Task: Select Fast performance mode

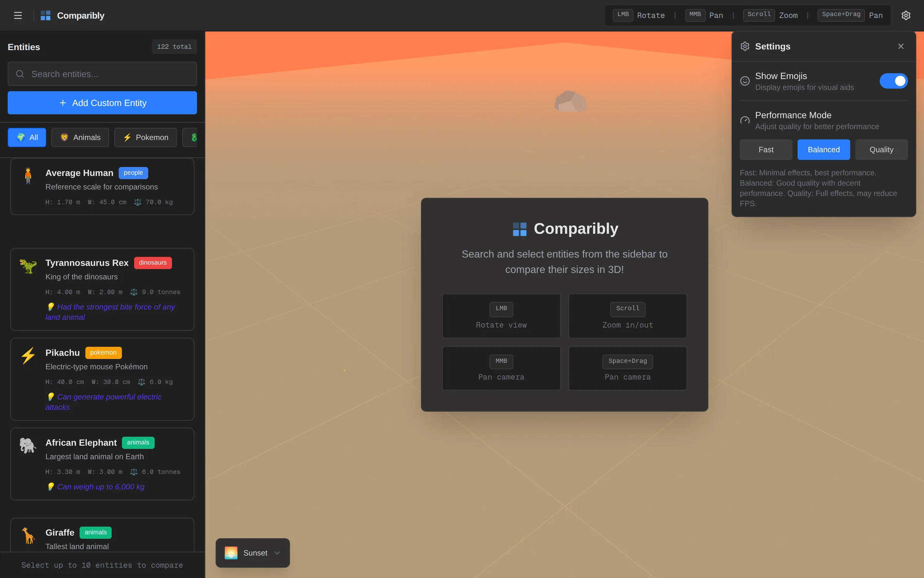Action: 766,150
